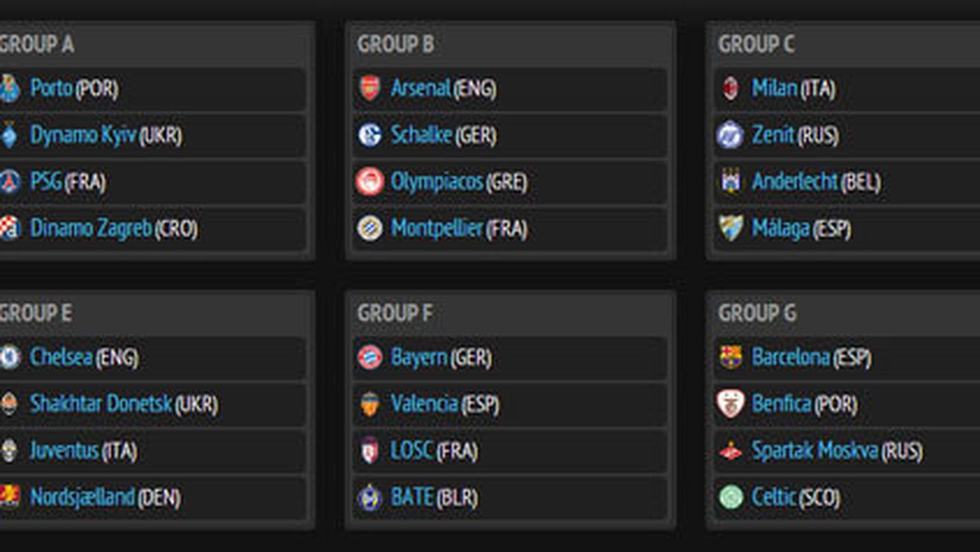Click the Schalke club crest
Viewport: 980px width, 552px height.
[370, 134]
